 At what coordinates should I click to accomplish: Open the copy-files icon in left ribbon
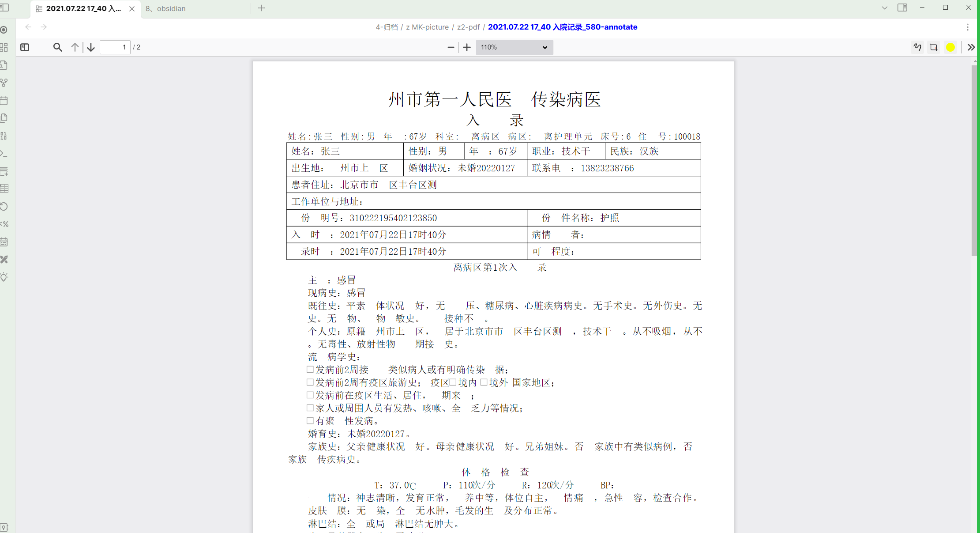click(4, 118)
